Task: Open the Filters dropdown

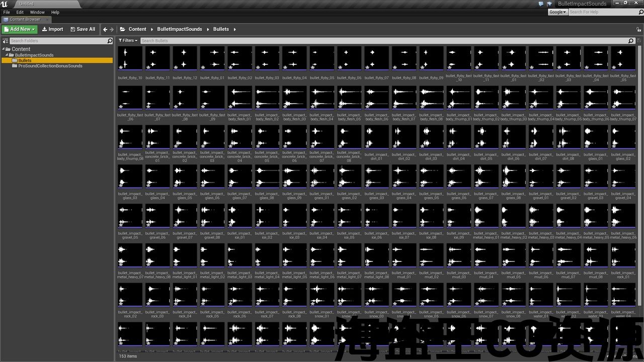Action: [128, 41]
